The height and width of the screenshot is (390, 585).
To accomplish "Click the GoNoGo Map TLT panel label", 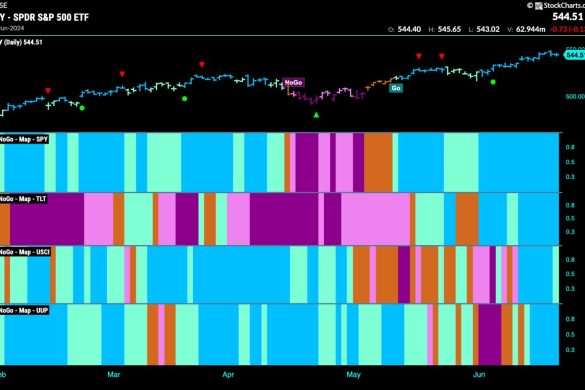I will tap(23, 199).
